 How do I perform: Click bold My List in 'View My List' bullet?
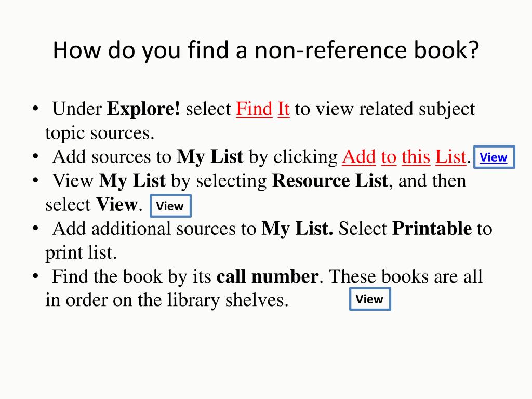pos(132,181)
